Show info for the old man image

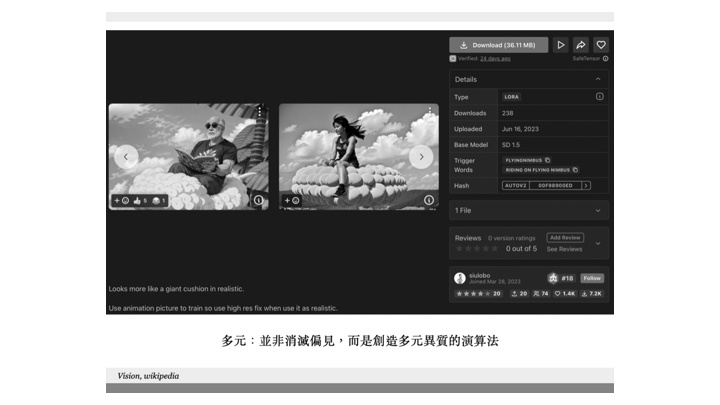[259, 200]
